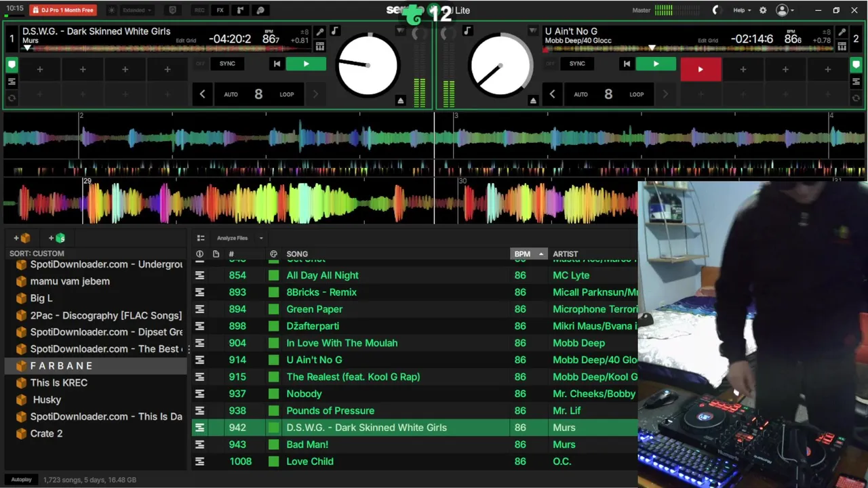Sort library by the ARTIST column
The image size is (868, 488).
click(566, 254)
